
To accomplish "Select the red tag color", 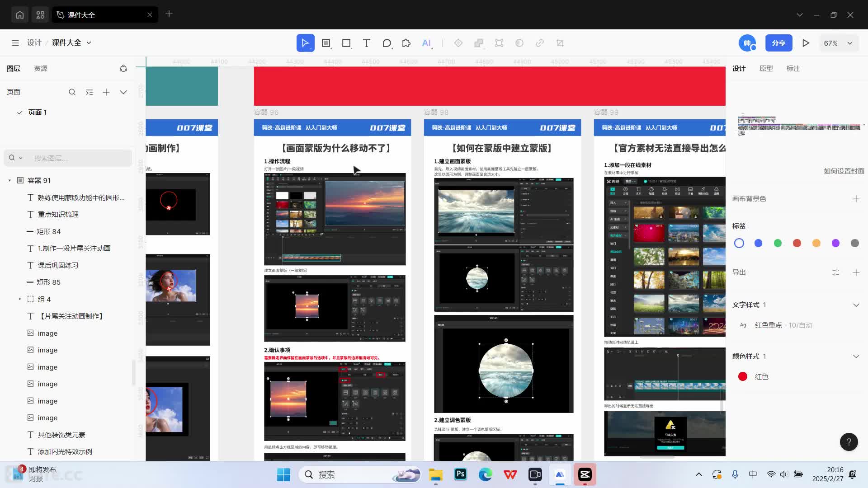I will pos(797,244).
